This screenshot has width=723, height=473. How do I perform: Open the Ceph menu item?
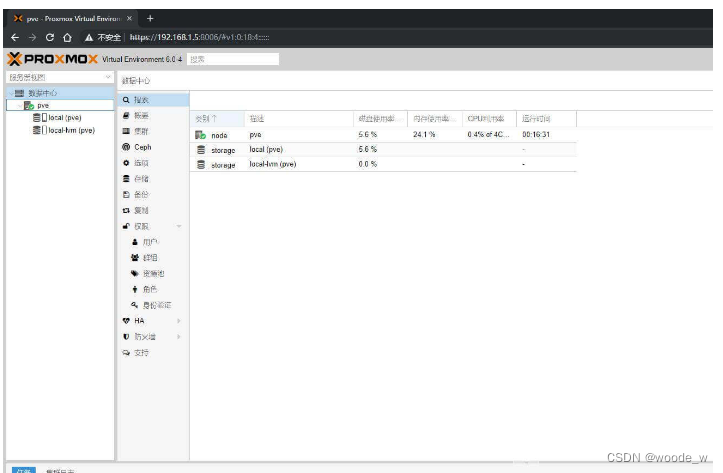point(153,147)
